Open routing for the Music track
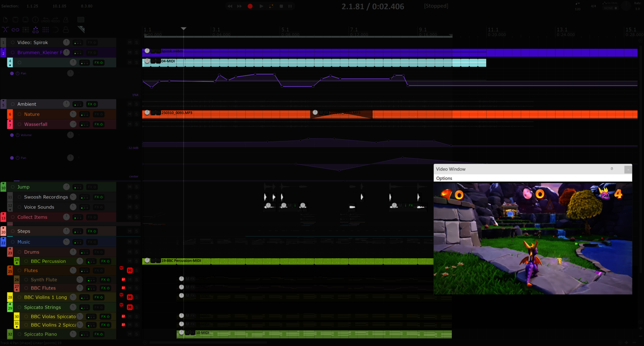The image size is (644, 346). pyautogui.click(x=78, y=242)
